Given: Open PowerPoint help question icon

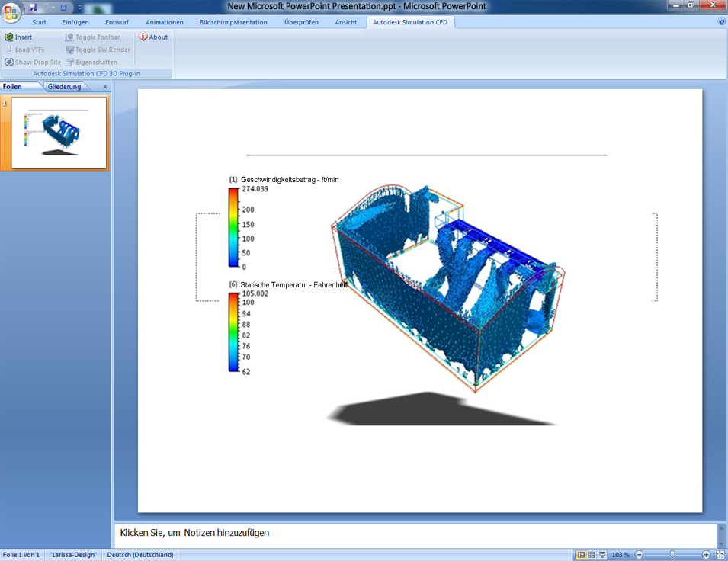Looking at the screenshot, I should point(722,21).
